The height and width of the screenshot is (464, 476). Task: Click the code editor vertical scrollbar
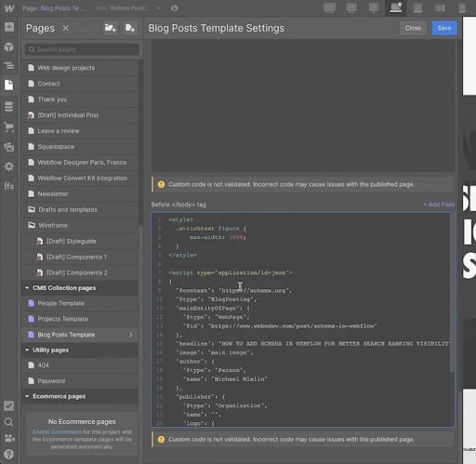452,293
